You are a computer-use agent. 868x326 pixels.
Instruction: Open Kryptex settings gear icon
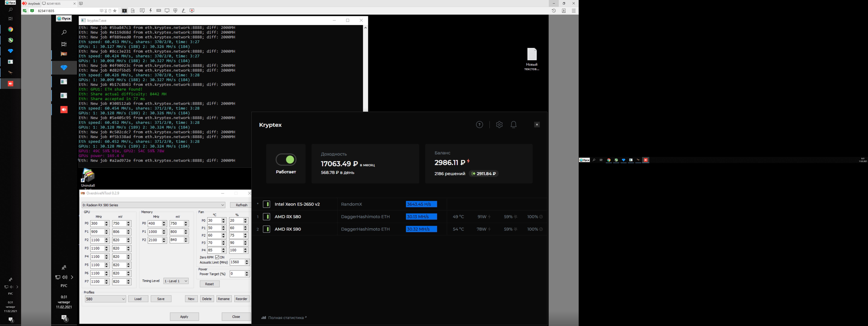point(499,125)
